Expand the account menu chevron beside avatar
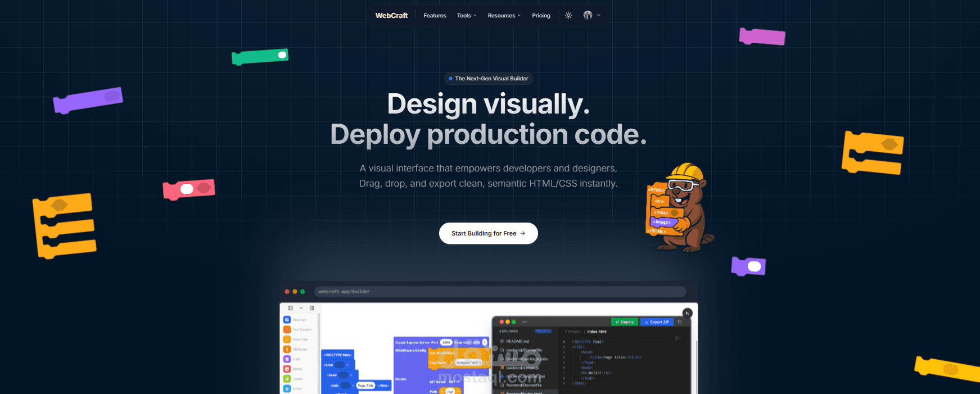 pos(599,16)
